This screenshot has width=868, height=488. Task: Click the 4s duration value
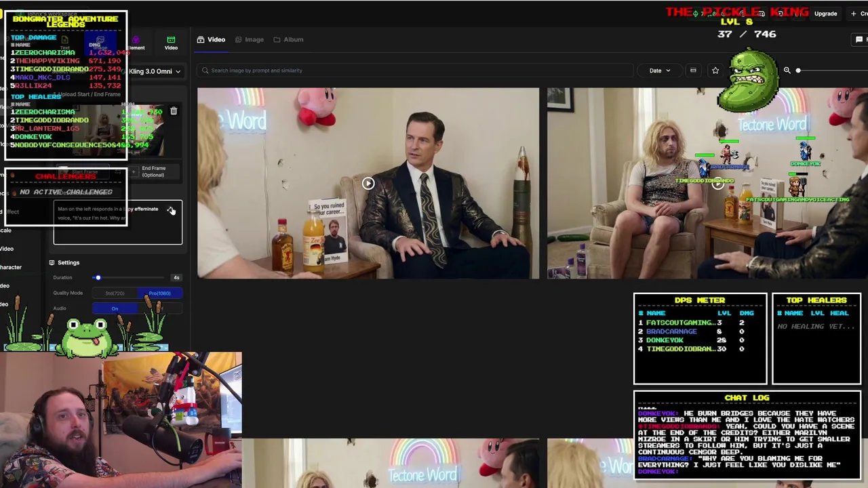[176, 277]
